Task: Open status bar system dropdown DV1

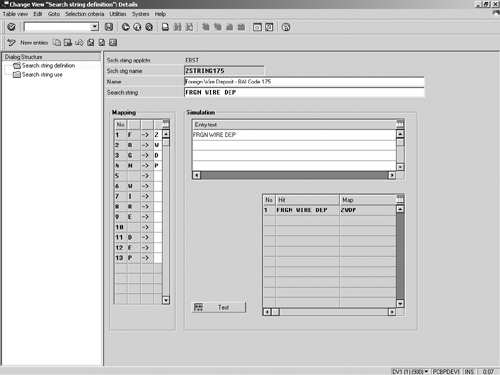Action: 426,371
